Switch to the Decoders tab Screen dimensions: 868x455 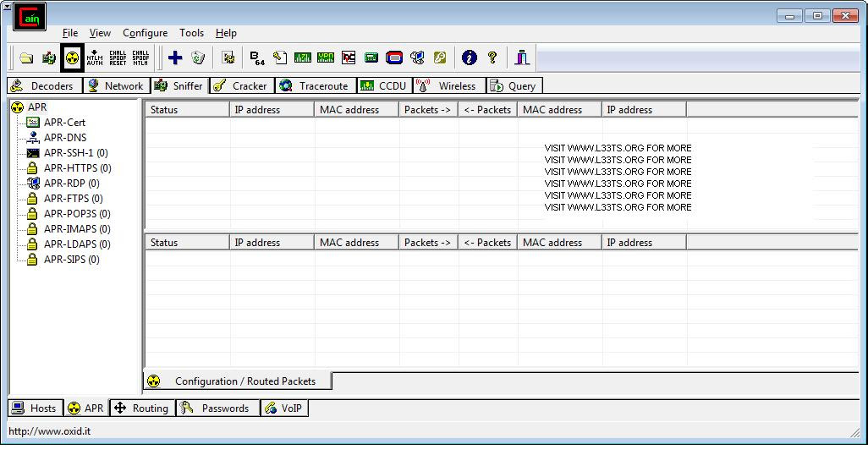coord(44,85)
